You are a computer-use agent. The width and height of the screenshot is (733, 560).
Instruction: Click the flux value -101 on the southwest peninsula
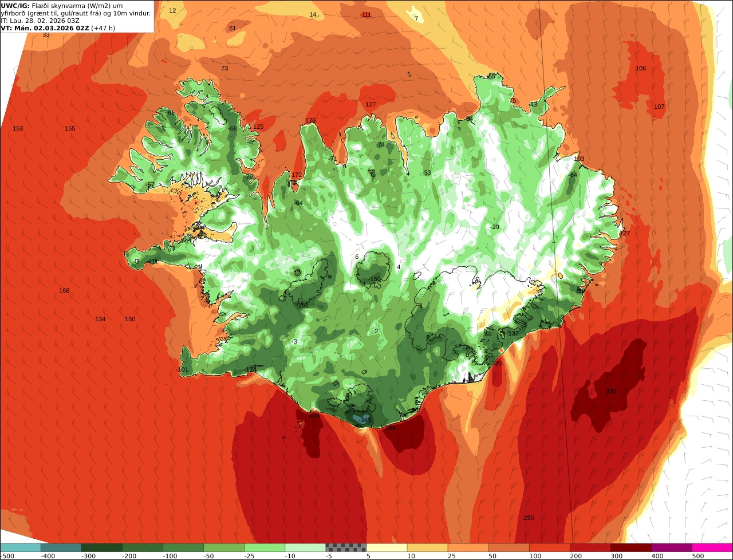pos(182,369)
